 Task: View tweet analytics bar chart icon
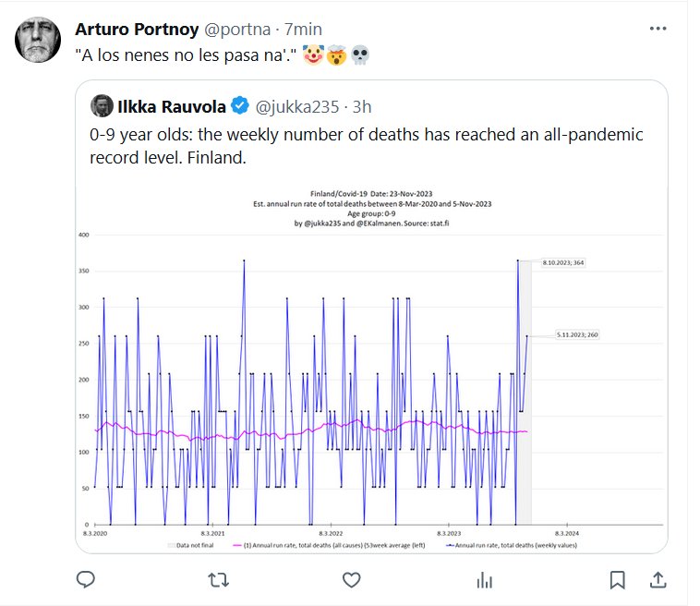[x=483, y=580]
